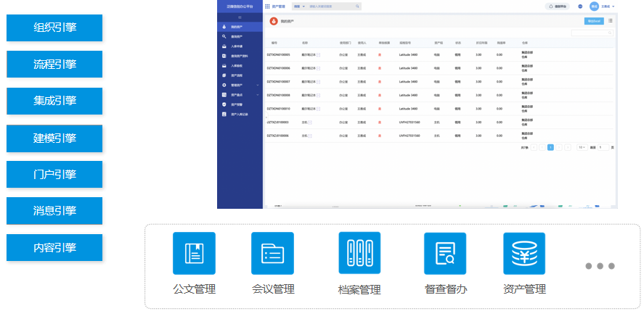Click the detail icon in DZTXZJ0100003 row
The height and width of the screenshot is (311, 644).
point(310,123)
